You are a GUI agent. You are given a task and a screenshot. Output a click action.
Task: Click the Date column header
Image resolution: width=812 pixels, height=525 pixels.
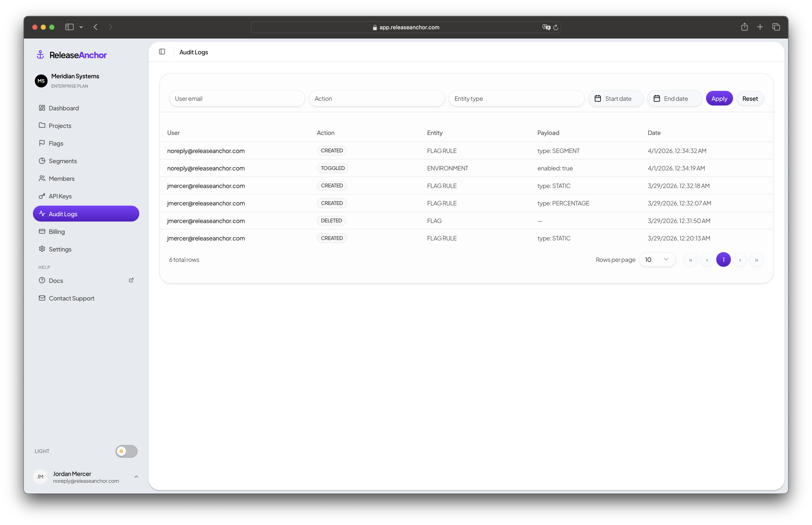coord(654,133)
